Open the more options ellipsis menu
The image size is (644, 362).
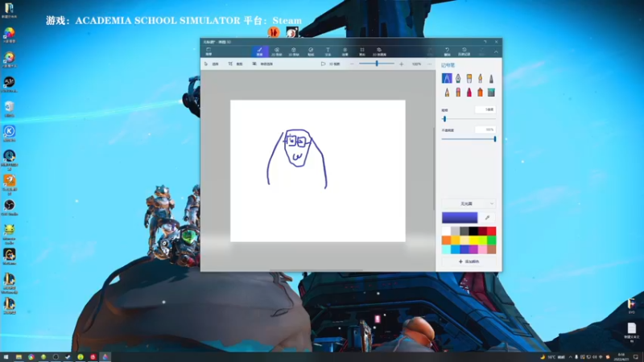click(430, 64)
